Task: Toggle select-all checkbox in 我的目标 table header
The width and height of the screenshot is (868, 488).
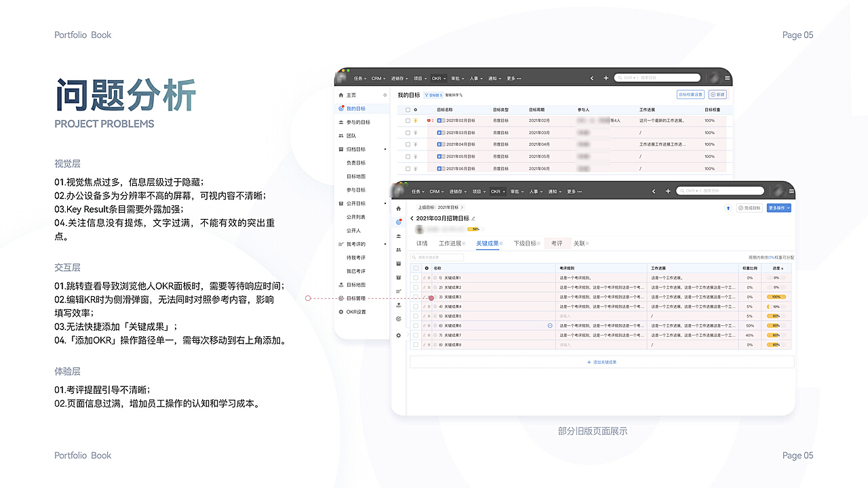Action: [x=408, y=109]
